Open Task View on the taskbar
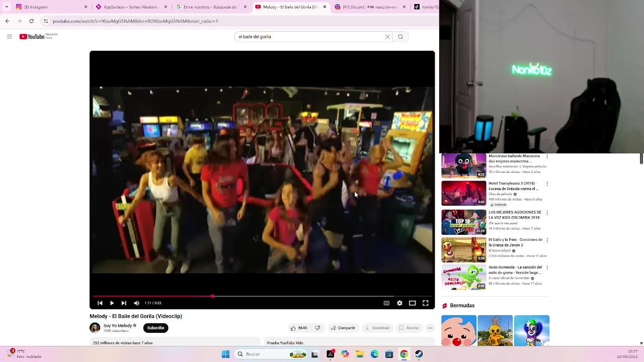 point(314,354)
